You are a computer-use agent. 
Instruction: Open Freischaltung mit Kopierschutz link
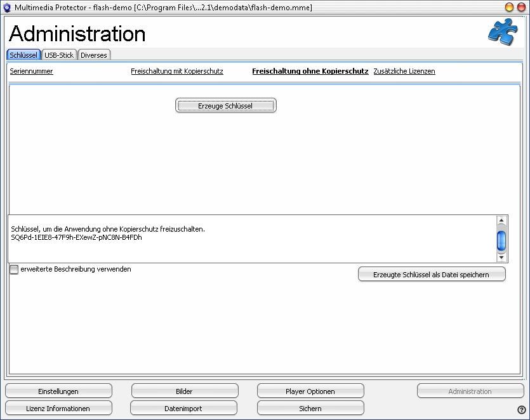tap(177, 72)
